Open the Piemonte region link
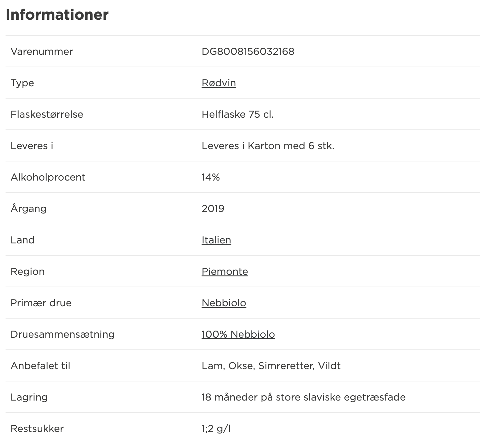Screen dimensions: 480x448 225,271
